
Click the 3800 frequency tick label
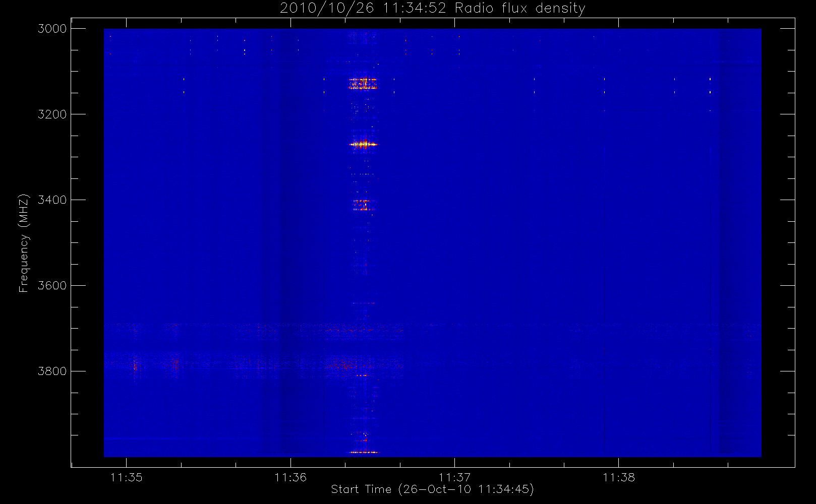pyautogui.click(x=52, y=371)
